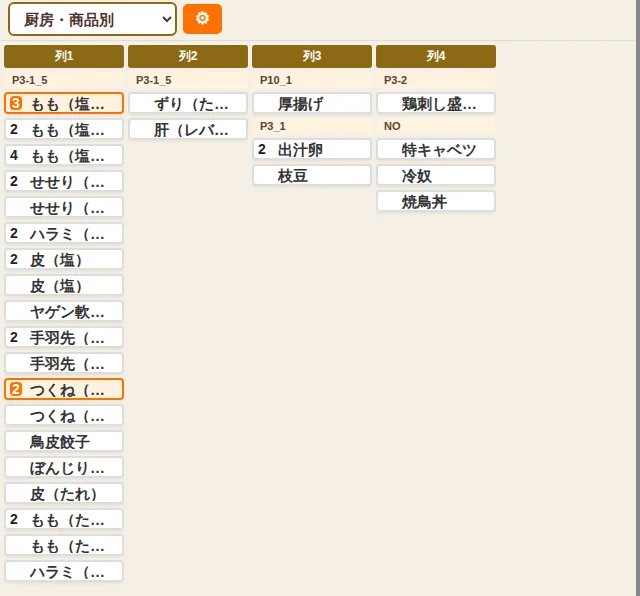Select the 出汁卵 item with quantity 2
Image resolution: width=640 pixels, height=596 pixels.
tap(312, 149)
